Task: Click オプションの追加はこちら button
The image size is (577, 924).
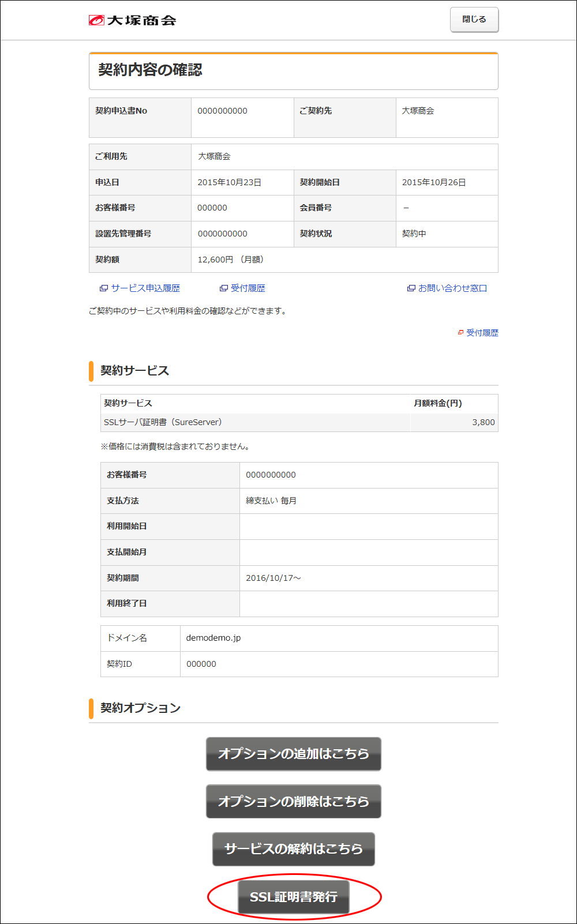Action: 294,754
